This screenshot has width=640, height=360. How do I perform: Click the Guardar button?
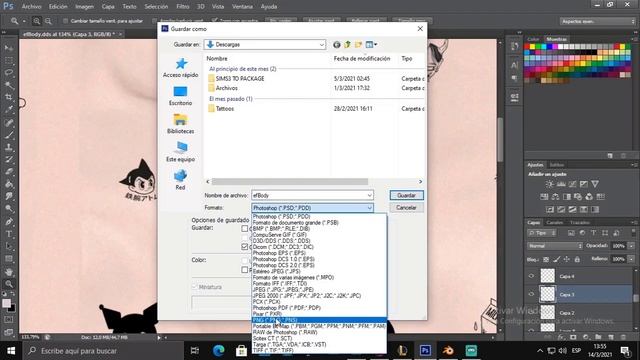tap(407, 196)
